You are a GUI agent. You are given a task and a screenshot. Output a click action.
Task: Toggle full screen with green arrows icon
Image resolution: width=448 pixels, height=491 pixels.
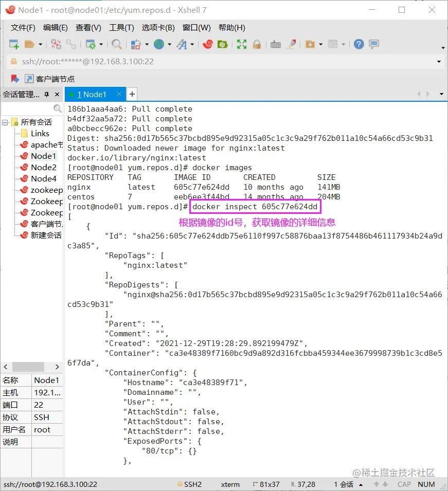click(242, 44)
